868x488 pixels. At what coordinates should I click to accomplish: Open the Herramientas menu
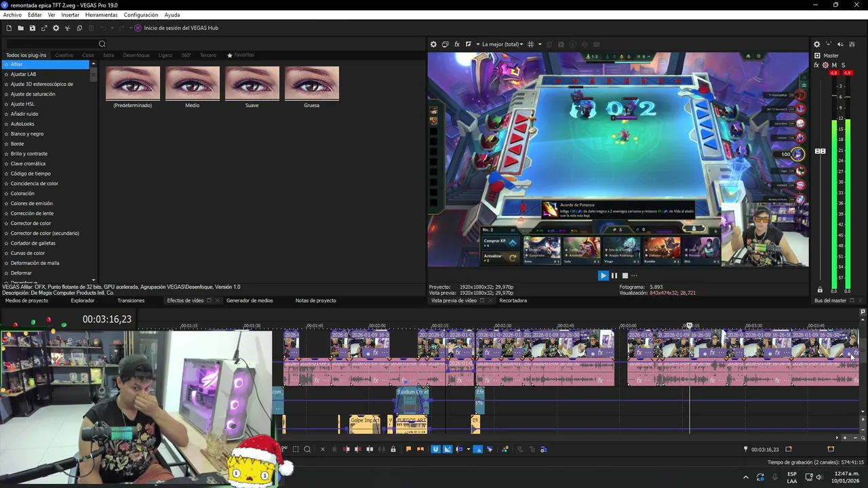pos(101,15)
